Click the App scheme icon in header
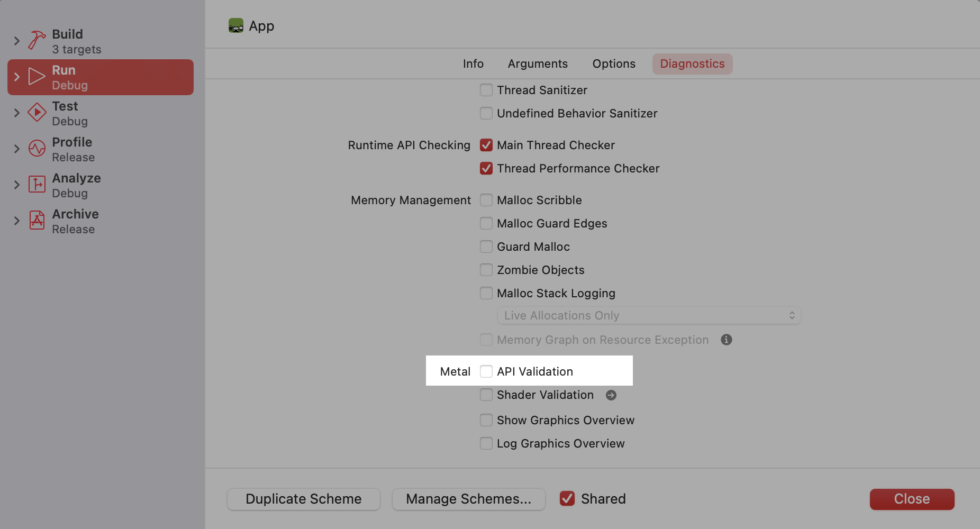This screenshot has width=980, height=529. 236,26
